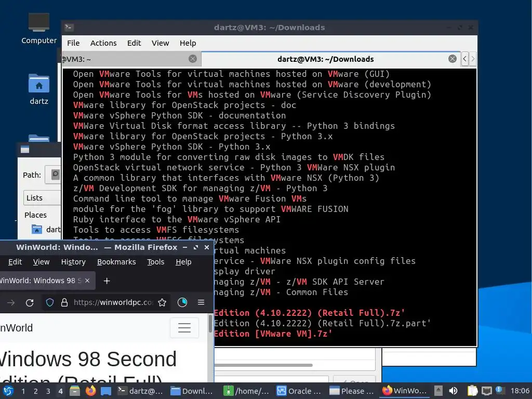Switch to Please... window taskbar button
532x399 pixels.
coord(352,391)
